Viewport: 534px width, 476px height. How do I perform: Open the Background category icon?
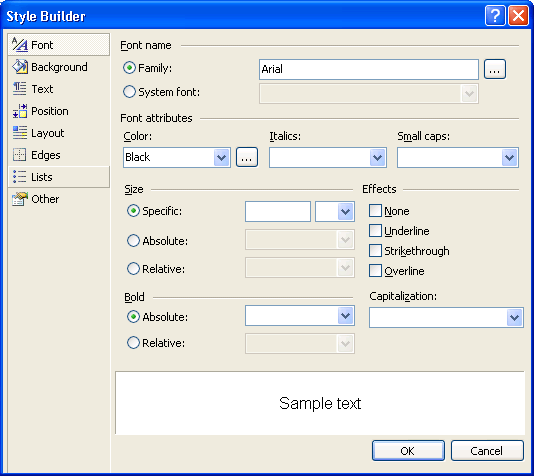point(20,67)
